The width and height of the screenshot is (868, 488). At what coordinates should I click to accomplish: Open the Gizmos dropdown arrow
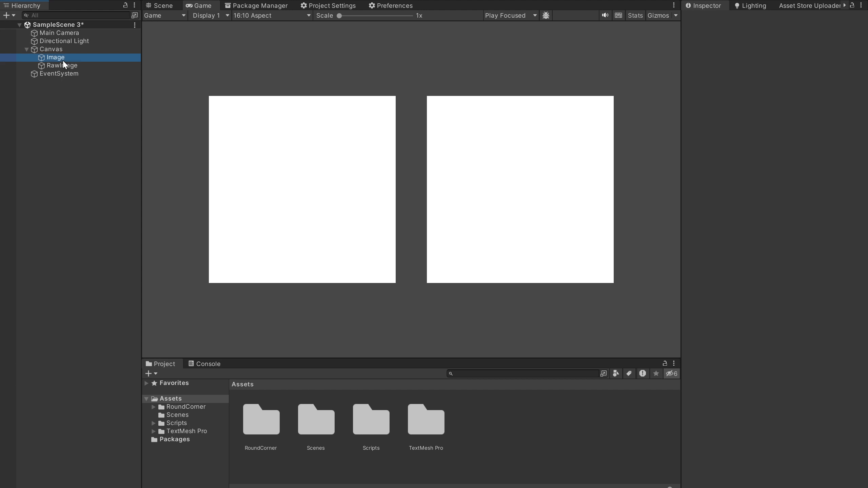676,16
